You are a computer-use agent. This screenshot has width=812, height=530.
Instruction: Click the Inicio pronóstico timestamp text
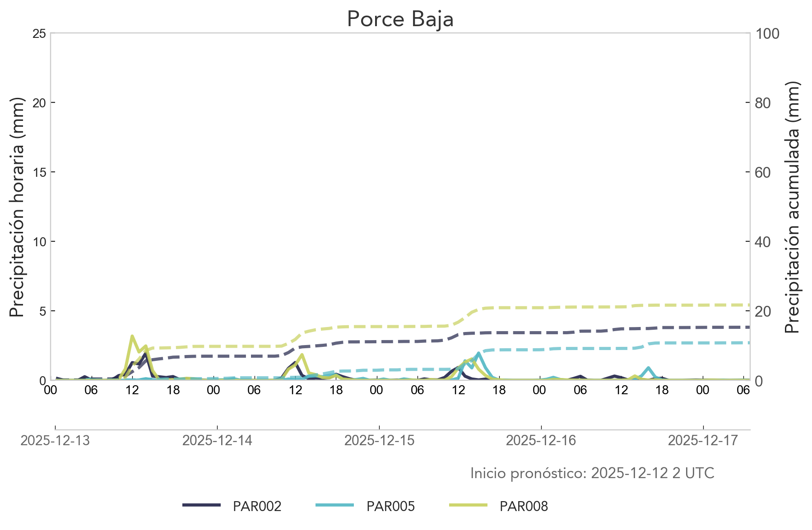point(592,473)
